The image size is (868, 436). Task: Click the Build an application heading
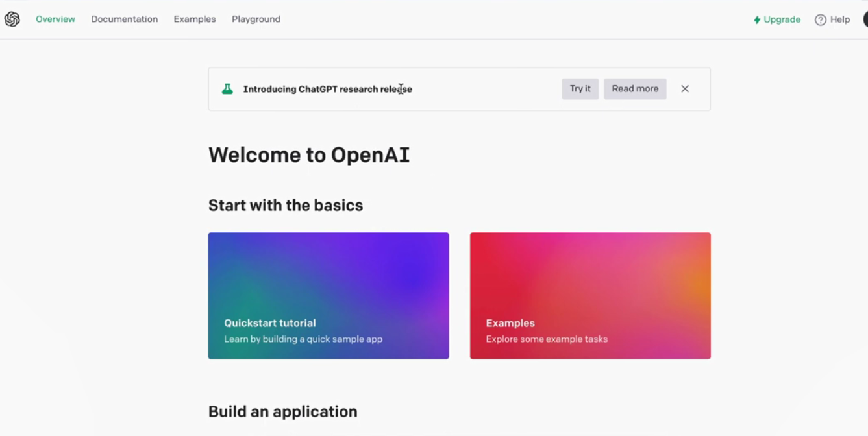tap(282, 412)
